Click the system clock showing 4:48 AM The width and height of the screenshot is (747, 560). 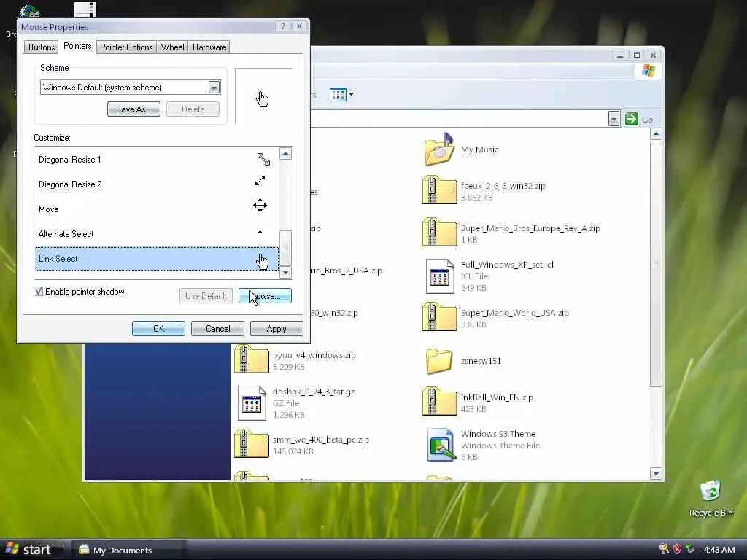point(719,550)
